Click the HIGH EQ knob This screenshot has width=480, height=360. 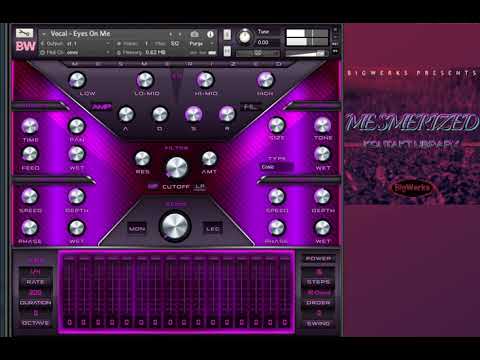[x=265, y=80]
